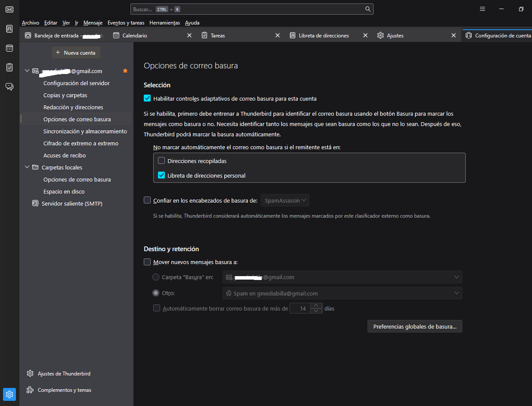Screen dimensions: 532x406
Task: Close the Calendario tab
Action: click(189, 36)
